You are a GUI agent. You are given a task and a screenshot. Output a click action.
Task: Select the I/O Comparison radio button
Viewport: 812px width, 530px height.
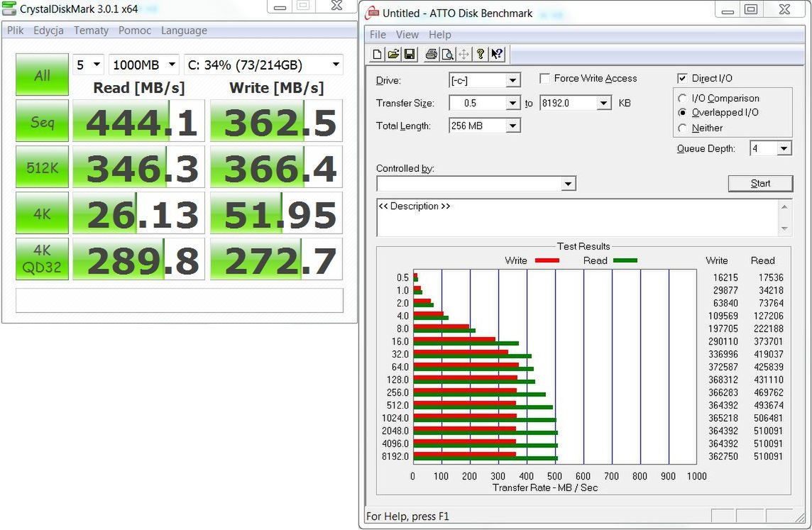tap(683, 99)
